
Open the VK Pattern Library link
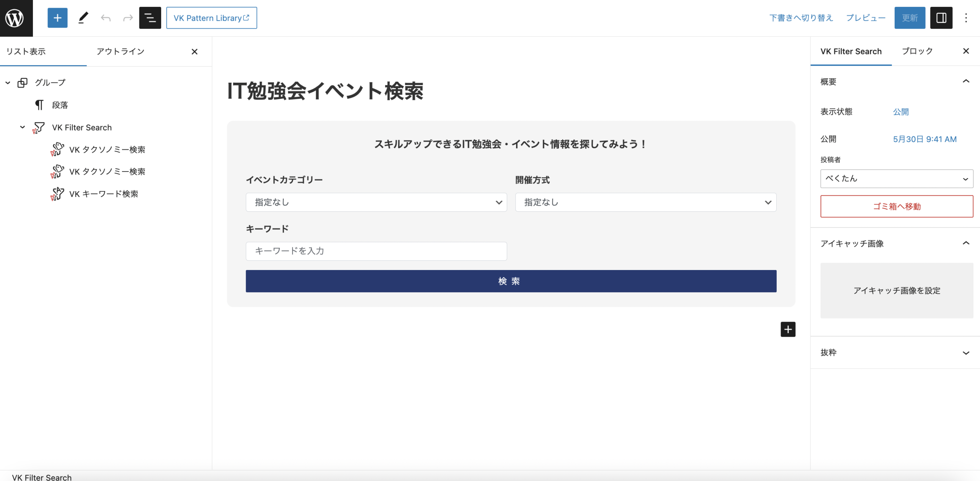(212, 18)
